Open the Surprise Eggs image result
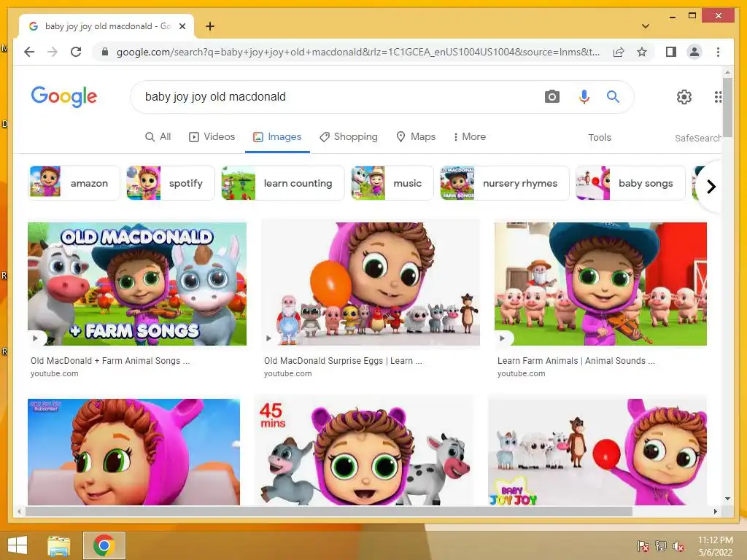This screenshot has height=560, width=747. (371, 284)
